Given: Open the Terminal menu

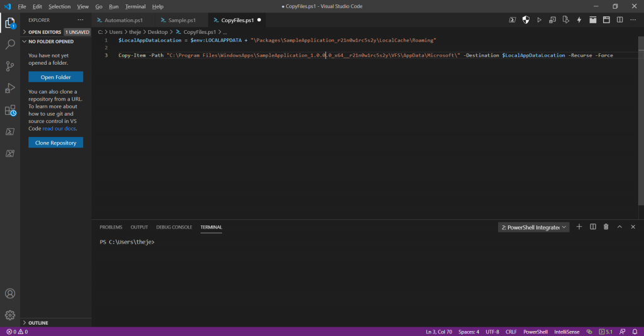Looking at the screenshot, I should [135, 6].
